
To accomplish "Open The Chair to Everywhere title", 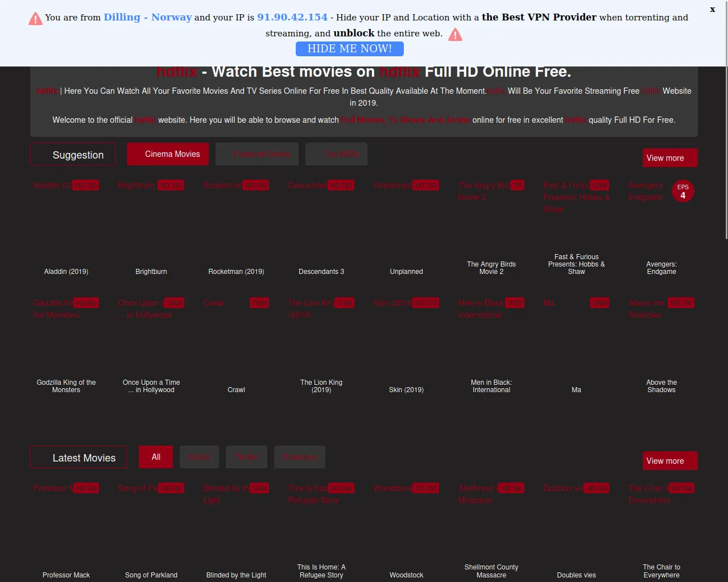I will pos(661,571).
